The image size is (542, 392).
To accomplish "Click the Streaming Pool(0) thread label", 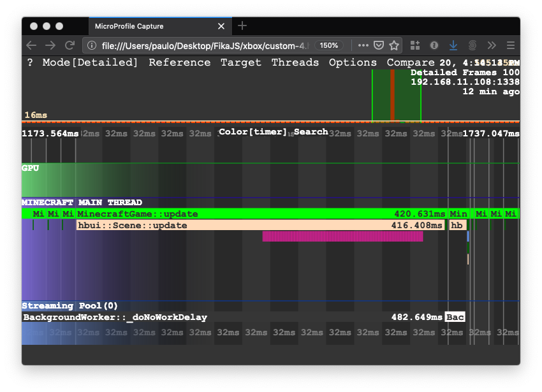I will (70, 305).
